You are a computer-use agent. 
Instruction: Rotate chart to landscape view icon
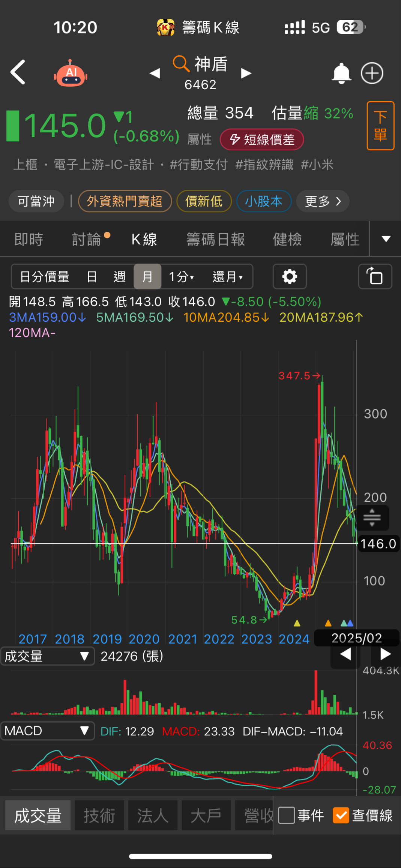pyautogui.click(x=375, y=277)
